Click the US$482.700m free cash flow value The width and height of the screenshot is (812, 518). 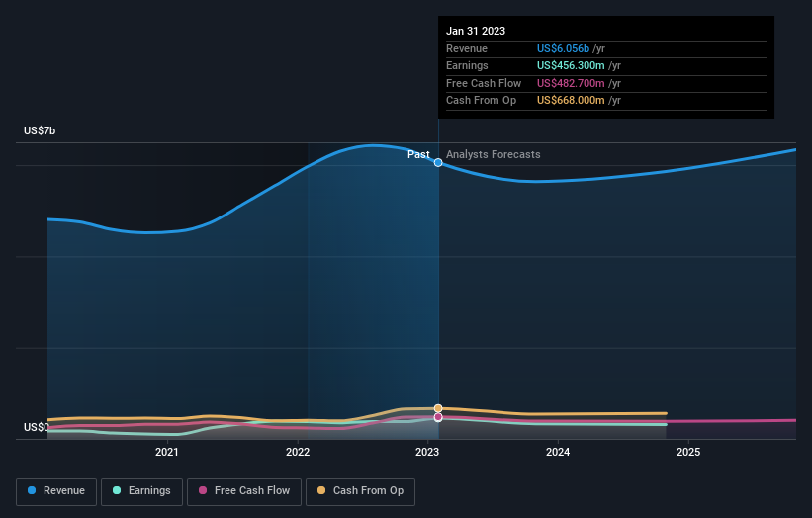(571, 83)
